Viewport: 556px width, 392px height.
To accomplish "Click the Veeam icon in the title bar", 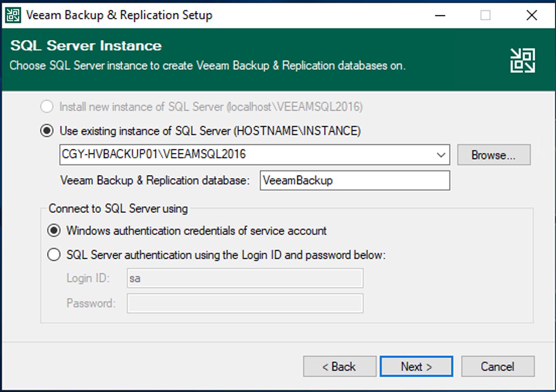I will tap(13, 15).
